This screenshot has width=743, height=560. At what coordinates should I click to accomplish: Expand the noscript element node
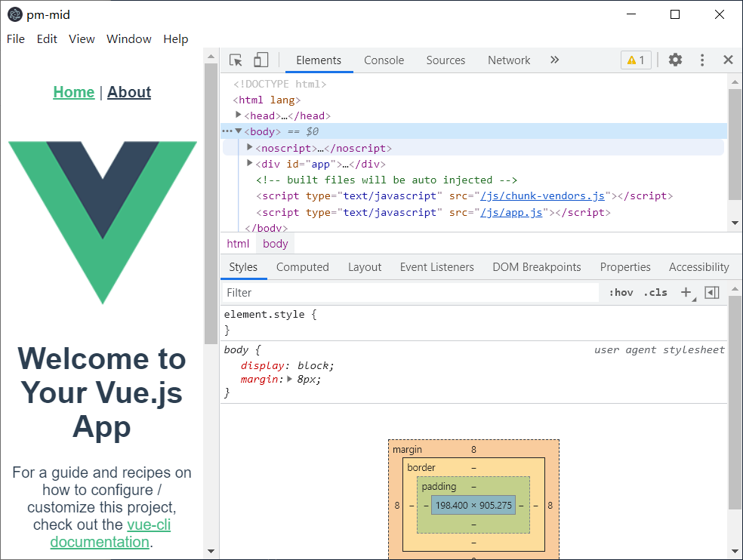(x=250, y=147)
